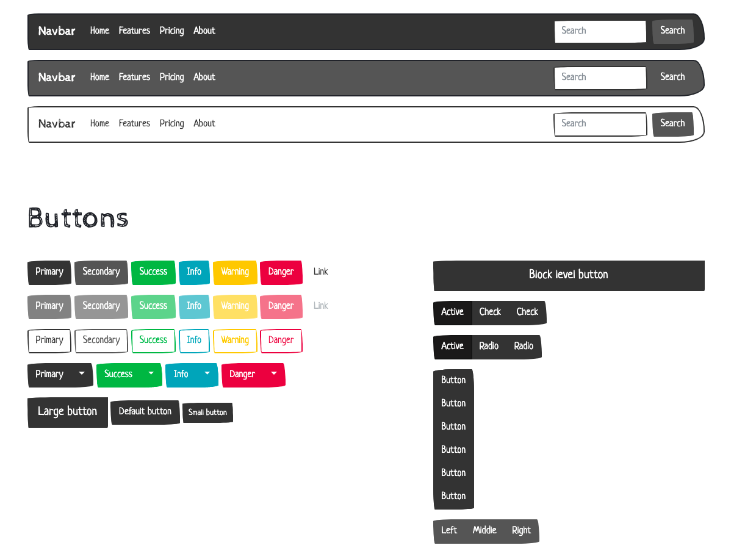The height and width of the screenshot is (548, 756).
Task: Click the bottom Button in the vertical group
Action: [x=453, y=497]
